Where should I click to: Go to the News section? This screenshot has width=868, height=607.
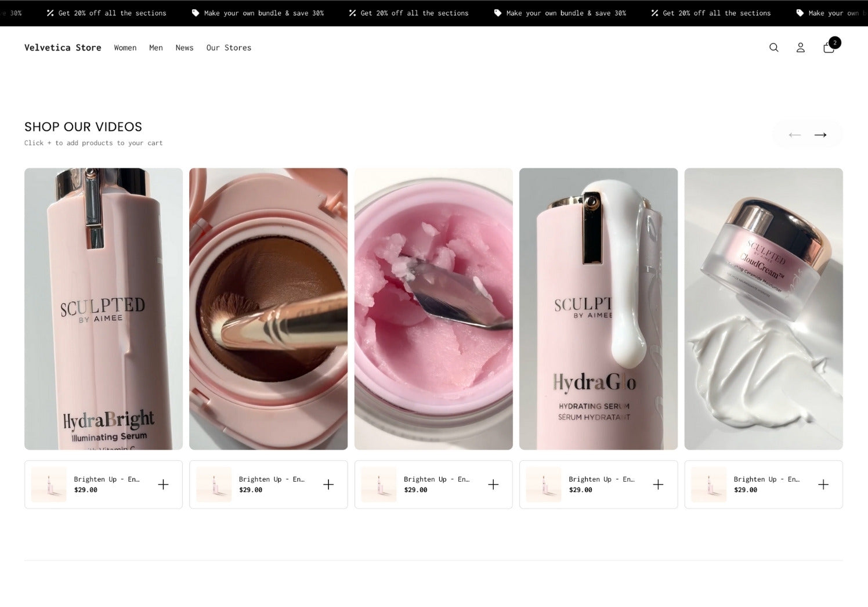[x=184, y=48]
